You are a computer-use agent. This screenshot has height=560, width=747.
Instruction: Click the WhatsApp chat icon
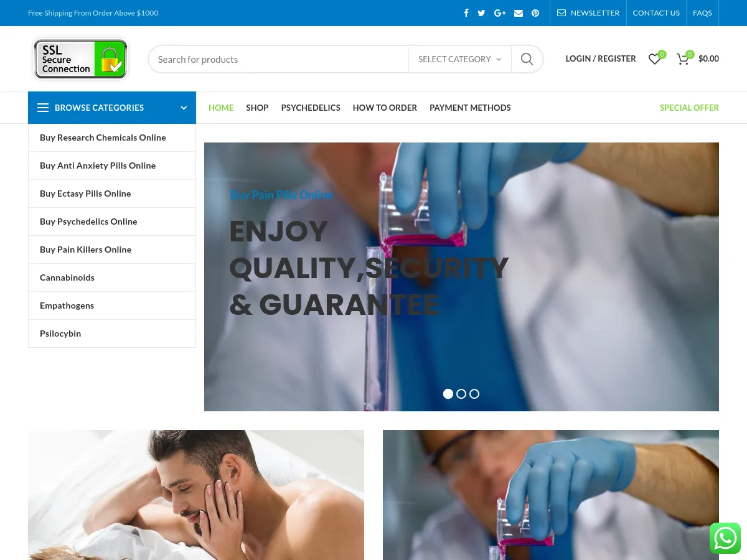(x=725, y=538)
